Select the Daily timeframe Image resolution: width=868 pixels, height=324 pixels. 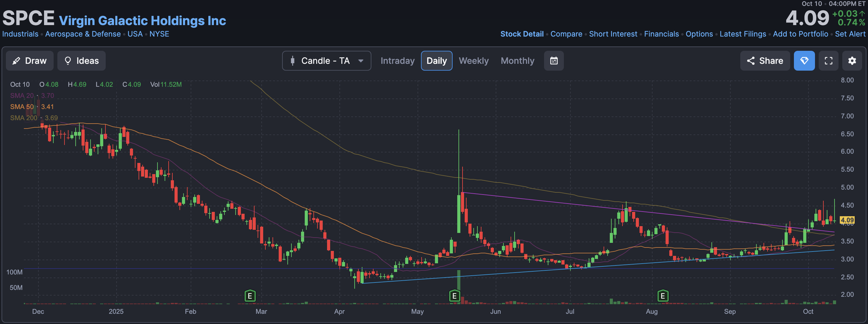click(x=436, y=61)
